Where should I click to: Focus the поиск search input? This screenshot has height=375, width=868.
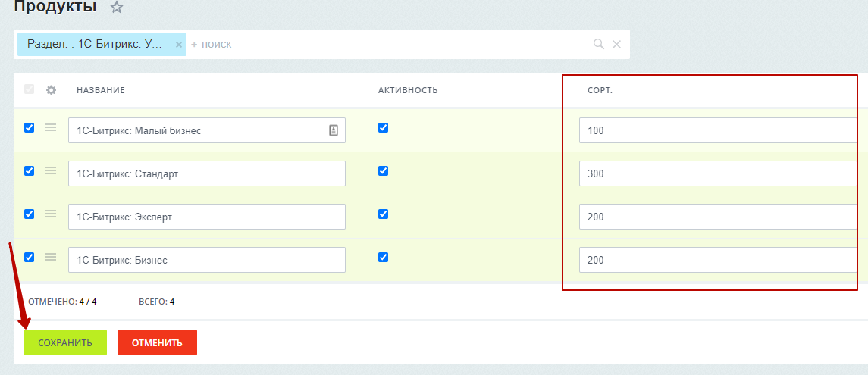point(387,44)
